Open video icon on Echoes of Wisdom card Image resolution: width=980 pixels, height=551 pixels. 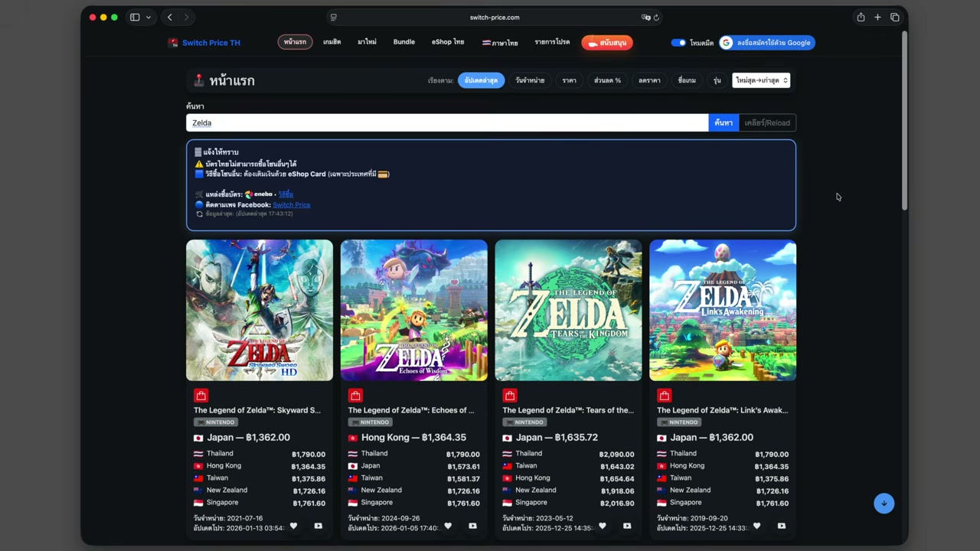click(472, 526)
